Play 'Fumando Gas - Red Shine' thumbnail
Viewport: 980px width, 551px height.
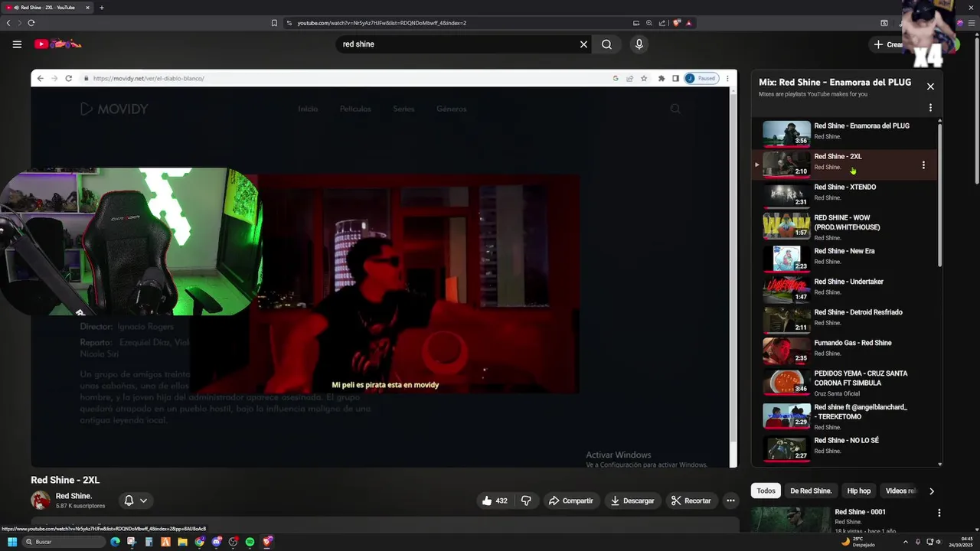click(786, 350)
